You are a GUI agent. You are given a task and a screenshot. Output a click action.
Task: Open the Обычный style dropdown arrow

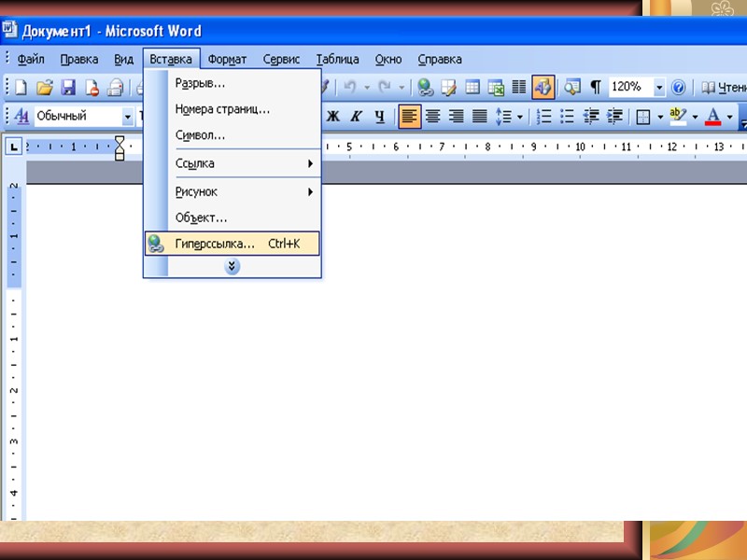[127, 116]
